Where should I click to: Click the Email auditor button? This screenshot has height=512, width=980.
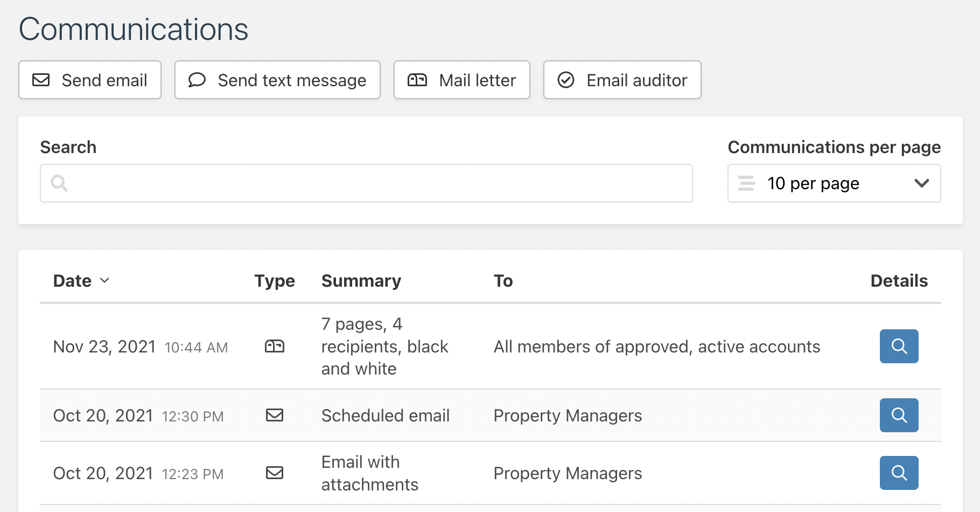click(x=622, y=80)
